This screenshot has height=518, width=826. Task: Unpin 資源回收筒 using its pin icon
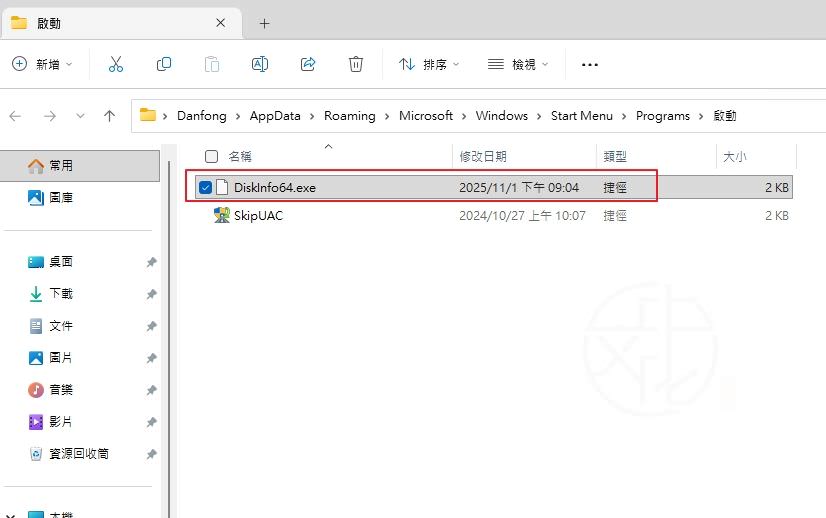152,454
